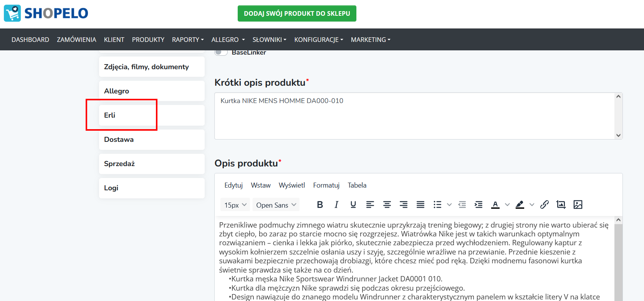Image resolution: width=644 pixels, height=301 pixels.
Task: Center align text in editor
Action: (387, 205)
